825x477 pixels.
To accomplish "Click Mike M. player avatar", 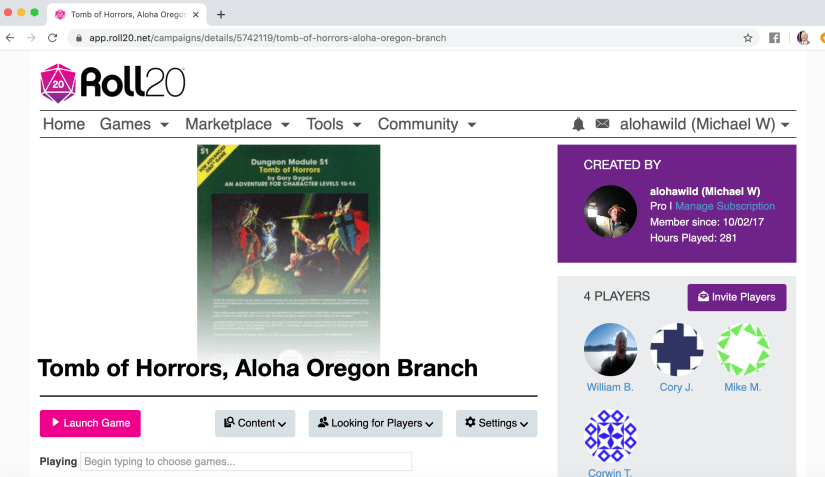I will (x=743, y=349).
